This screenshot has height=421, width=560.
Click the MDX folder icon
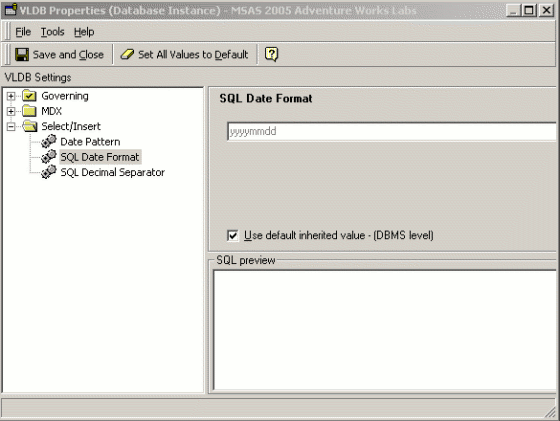29,111
